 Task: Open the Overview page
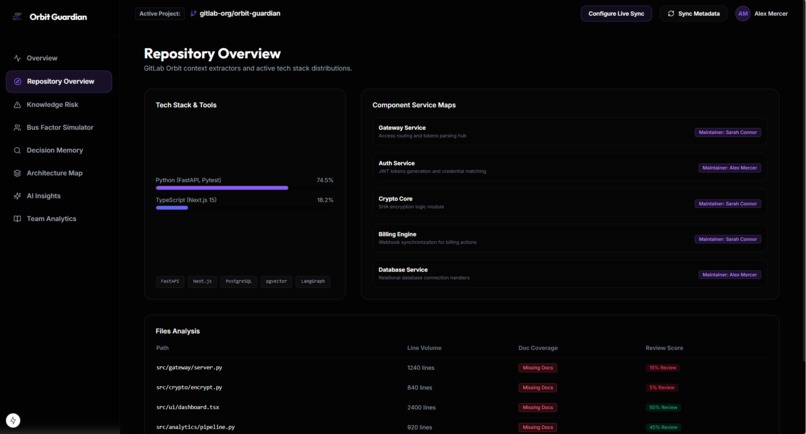tap(59, 58)
